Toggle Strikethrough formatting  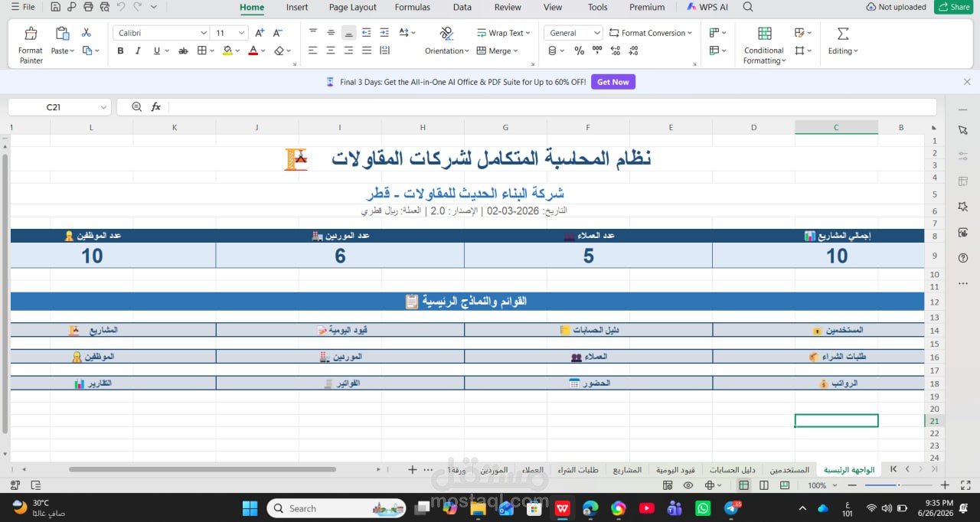[x=183, y=51]
